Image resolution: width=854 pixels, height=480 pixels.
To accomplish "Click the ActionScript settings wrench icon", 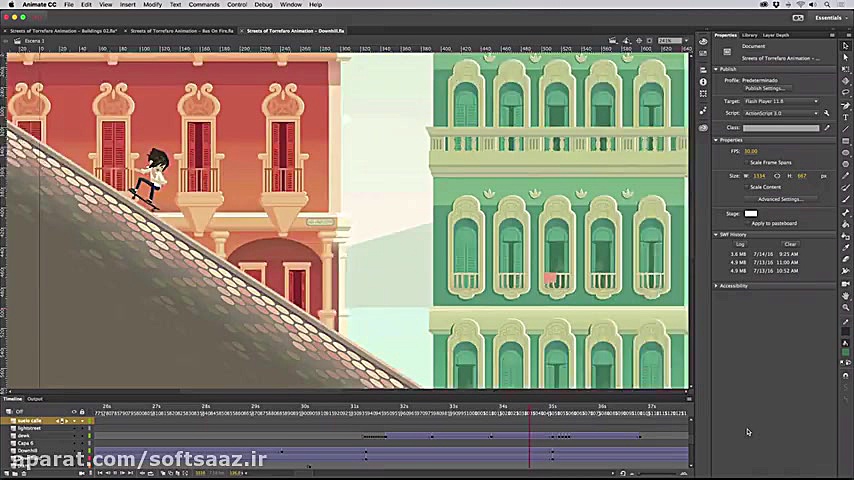I will click(x=827, y=113).
